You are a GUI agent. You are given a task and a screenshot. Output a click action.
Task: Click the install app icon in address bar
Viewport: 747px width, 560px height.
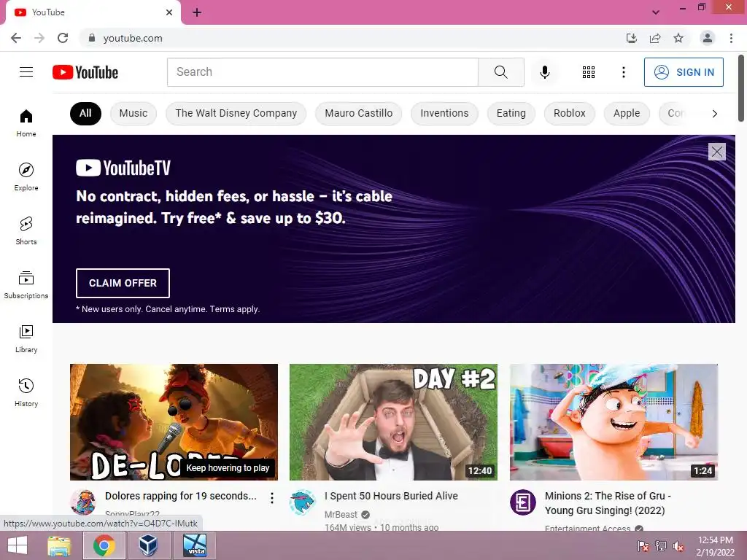point(631,38)
